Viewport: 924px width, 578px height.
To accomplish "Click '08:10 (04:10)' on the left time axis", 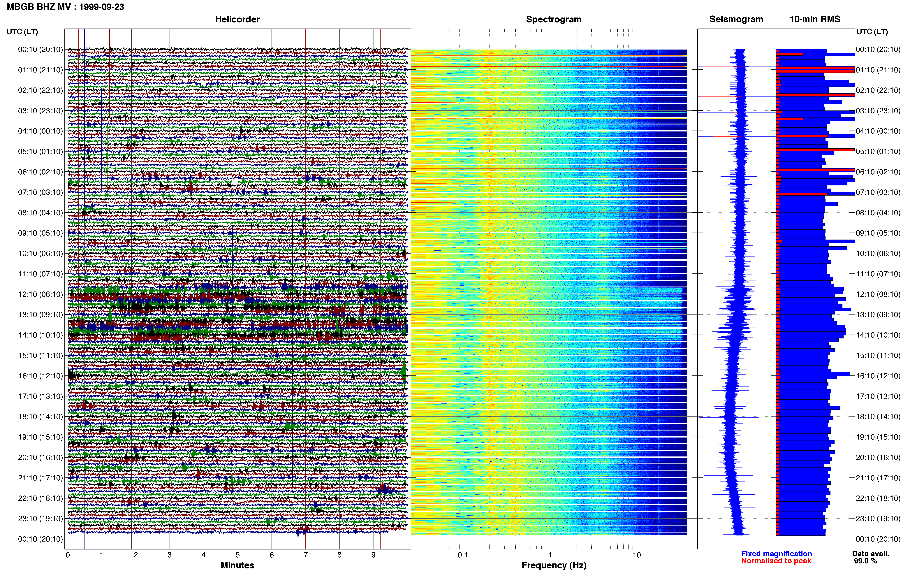I will pos(41,212).
